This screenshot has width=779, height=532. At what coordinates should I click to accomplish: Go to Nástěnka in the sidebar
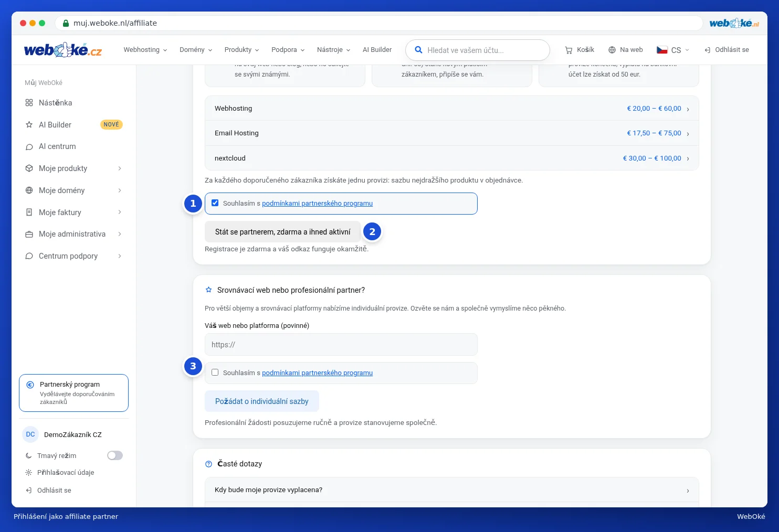[73, 103]
